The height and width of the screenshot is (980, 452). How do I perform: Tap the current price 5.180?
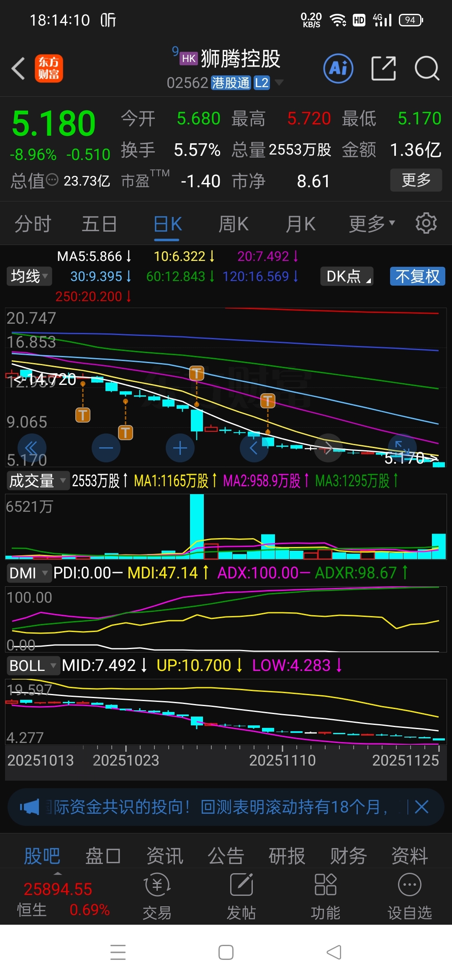[54, 124]
